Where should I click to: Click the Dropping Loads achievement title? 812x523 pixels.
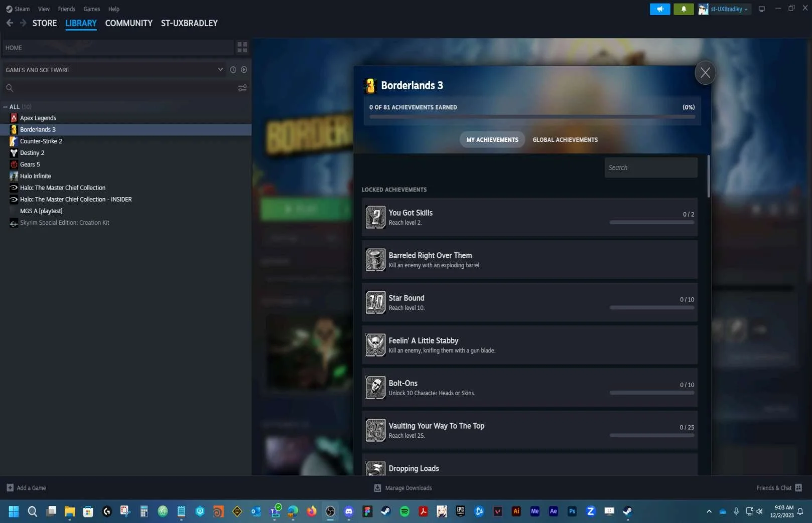coord(414,468)
